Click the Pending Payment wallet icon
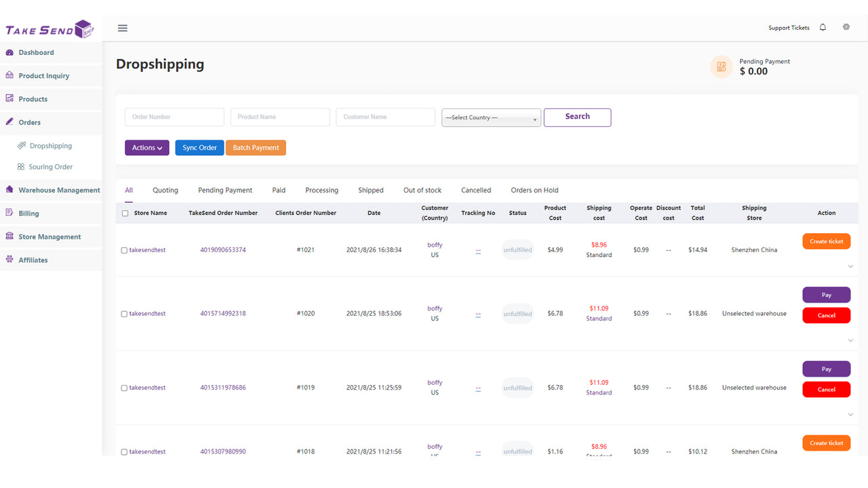 [722, 66]
